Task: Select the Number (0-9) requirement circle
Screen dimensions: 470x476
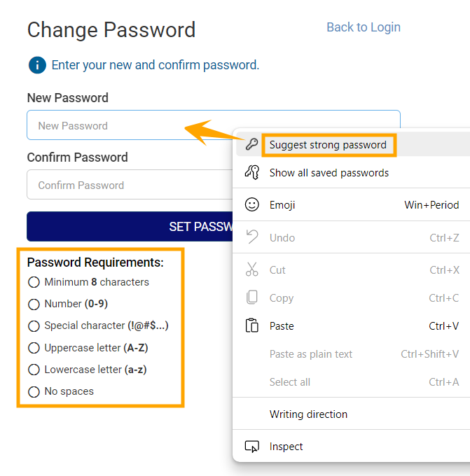Action: tap(34, 304)
